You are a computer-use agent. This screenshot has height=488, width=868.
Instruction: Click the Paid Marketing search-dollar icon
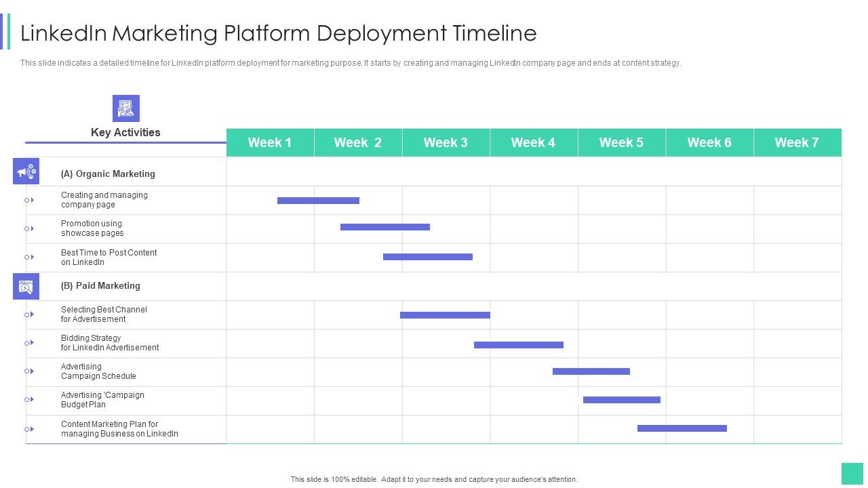[x=26, y=287]
